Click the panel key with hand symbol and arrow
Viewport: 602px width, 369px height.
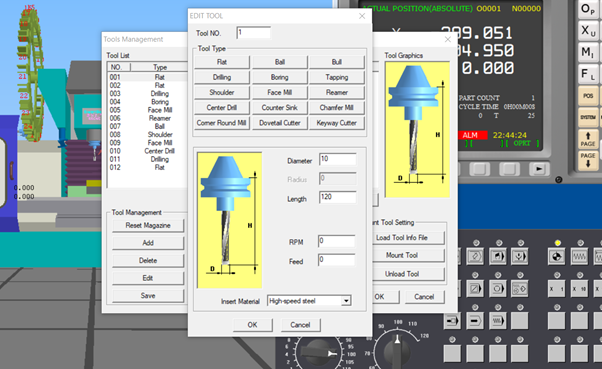(x=498, y=256)
